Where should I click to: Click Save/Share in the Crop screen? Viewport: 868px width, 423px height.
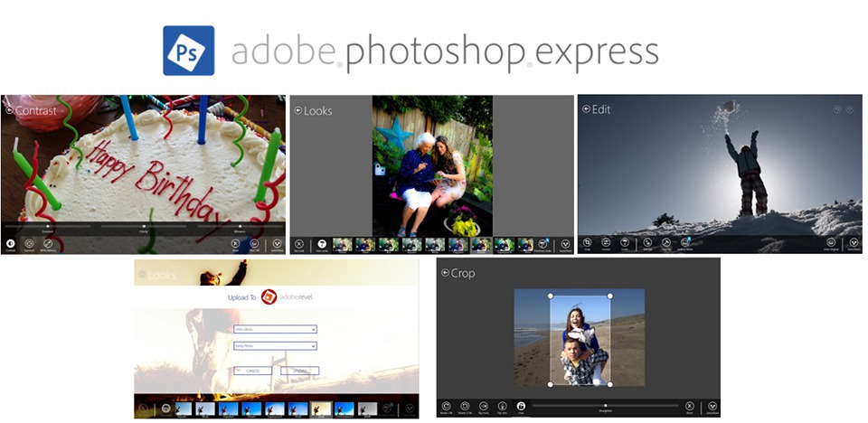(712, 406)
